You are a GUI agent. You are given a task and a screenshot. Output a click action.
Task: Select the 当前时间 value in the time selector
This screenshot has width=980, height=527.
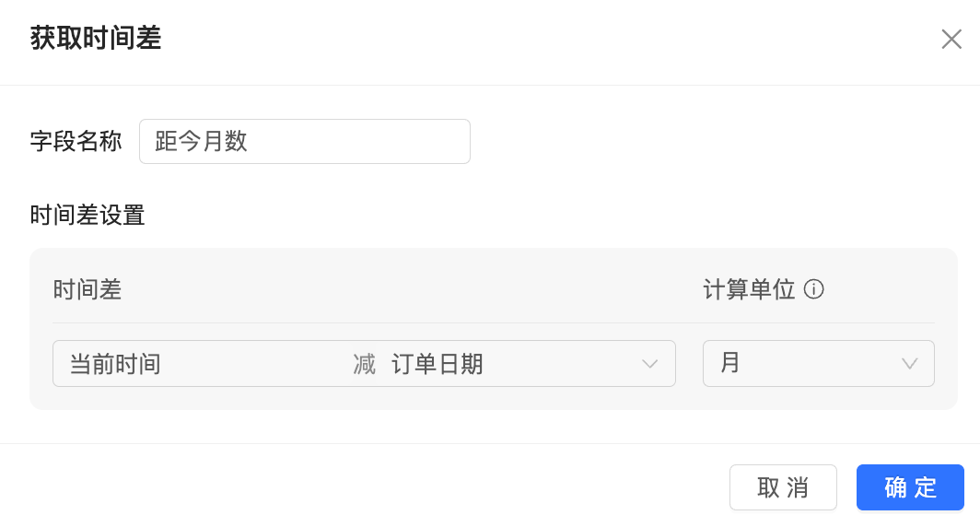click(x=116, y=364)
